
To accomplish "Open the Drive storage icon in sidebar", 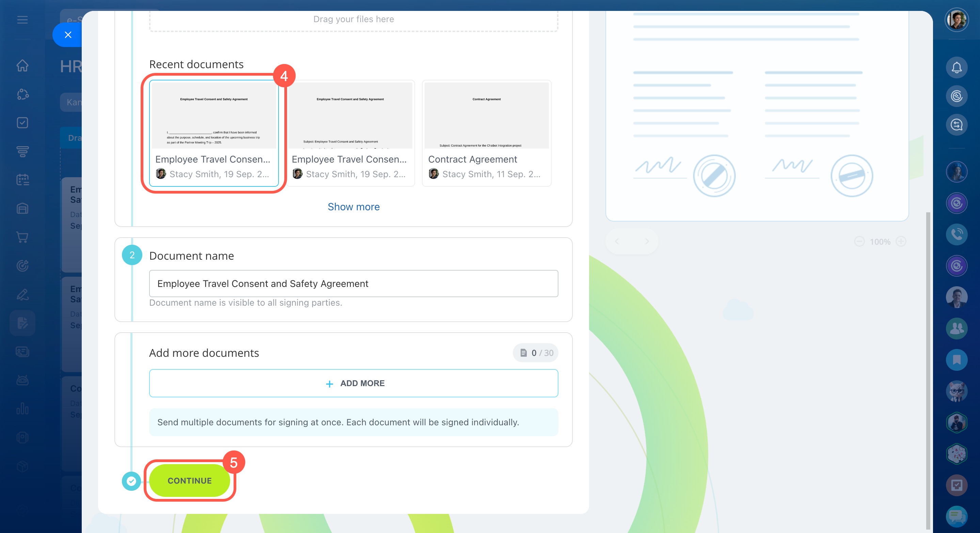I will (x=22, y=208).
